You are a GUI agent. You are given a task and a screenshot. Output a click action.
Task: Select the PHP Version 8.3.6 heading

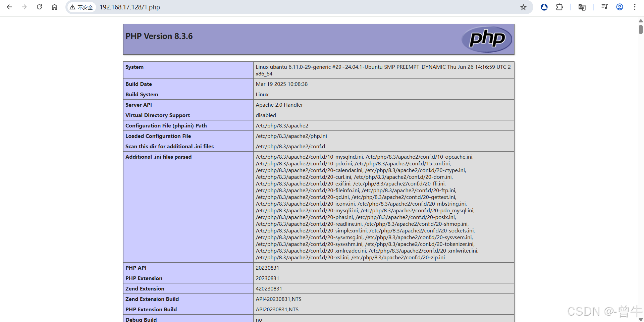click(x=159, y=36)
